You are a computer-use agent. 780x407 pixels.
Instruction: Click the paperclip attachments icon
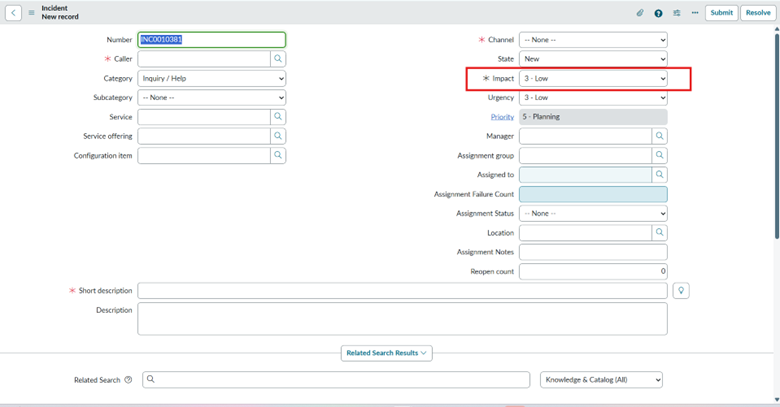(x=640, y=13)
